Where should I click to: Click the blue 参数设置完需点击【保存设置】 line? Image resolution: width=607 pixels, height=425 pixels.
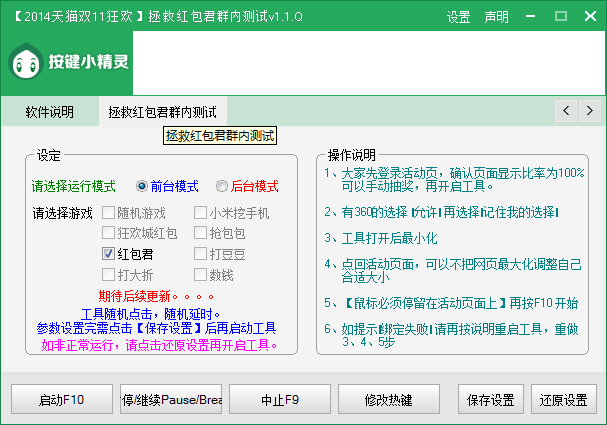(156, 328)
